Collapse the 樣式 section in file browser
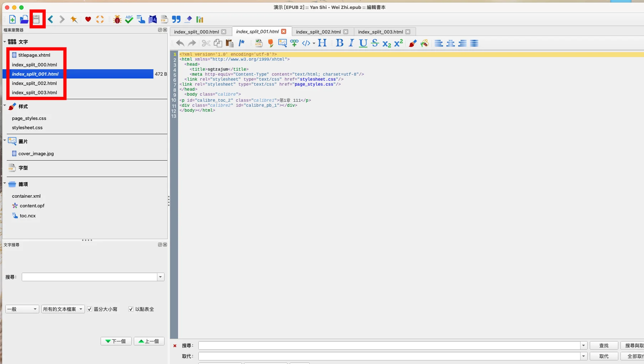Image resolution: width=644 pixels, height=364 pixels. point(5,106)
